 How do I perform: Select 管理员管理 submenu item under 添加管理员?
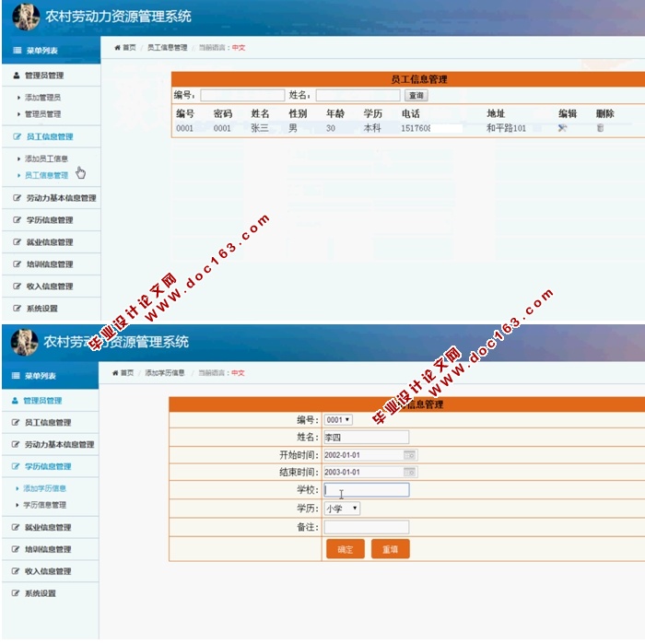[42, 114]
